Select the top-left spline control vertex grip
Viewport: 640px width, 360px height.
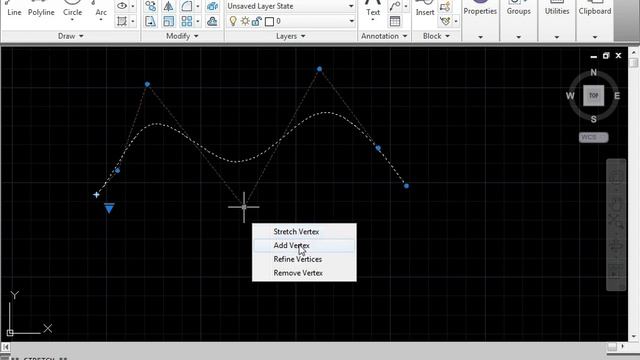click(147, 84)
